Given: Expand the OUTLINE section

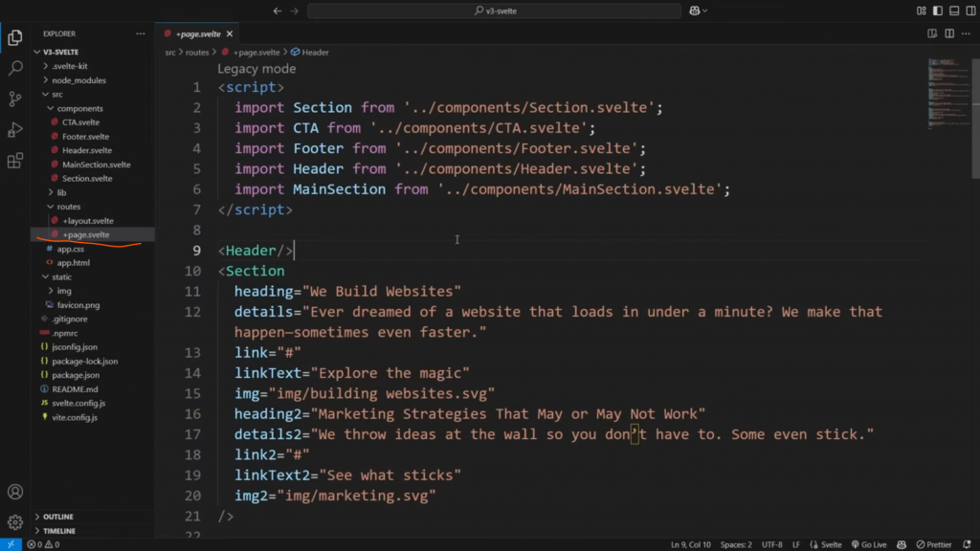Looking at the screenshot, I should [58, 517].
